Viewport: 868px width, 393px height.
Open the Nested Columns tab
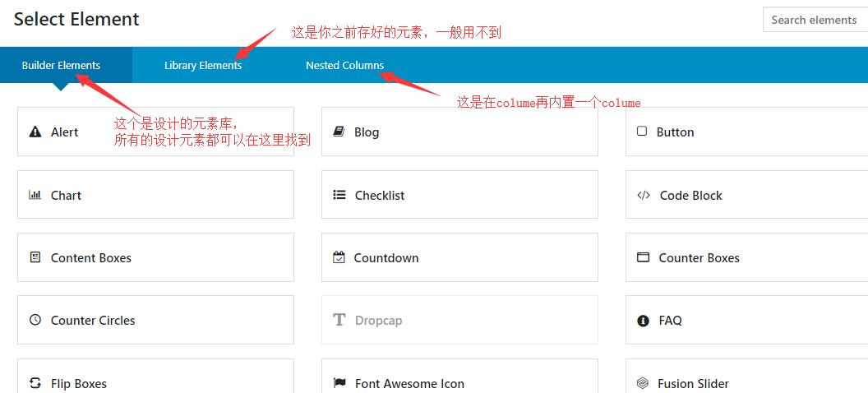(345, 65)
